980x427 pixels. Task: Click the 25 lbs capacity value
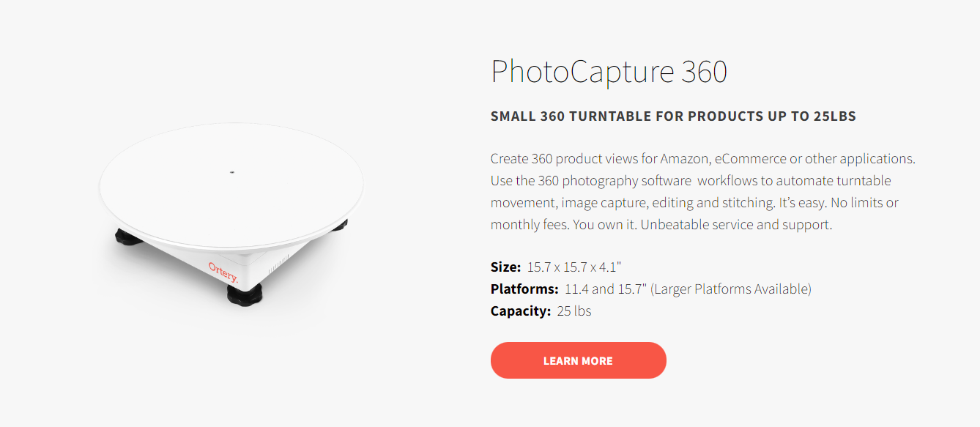tap(573, 311)
